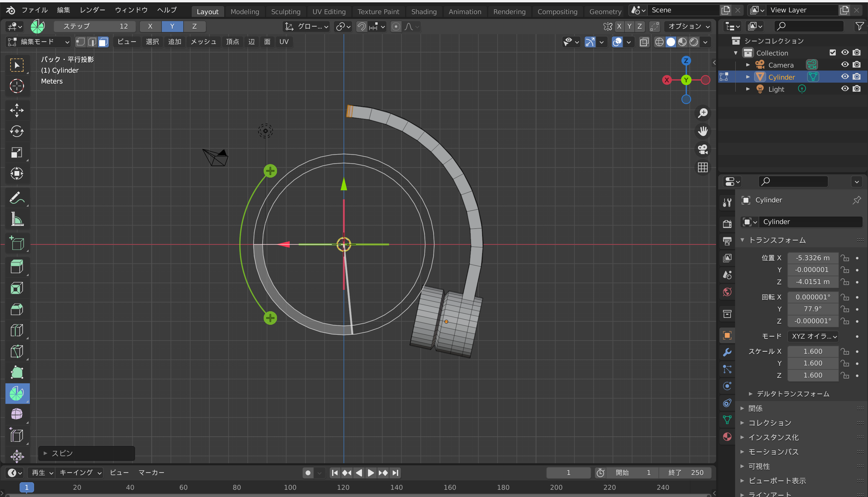Toggle snapping magnet icon
Screen dimensions: 868x497
pyautogui.click(x=362, y=26)
